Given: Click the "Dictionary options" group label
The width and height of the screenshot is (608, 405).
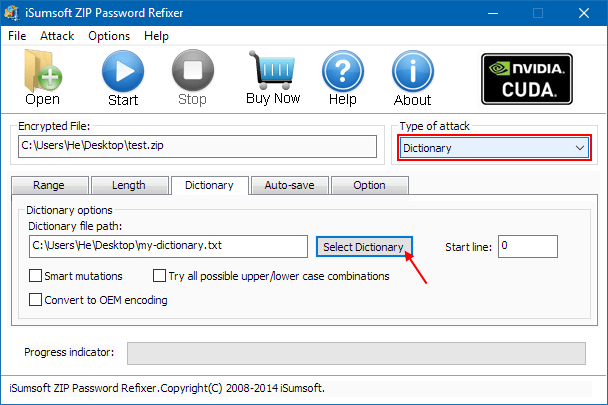Looking at the screenshot, I should point(69,210).
